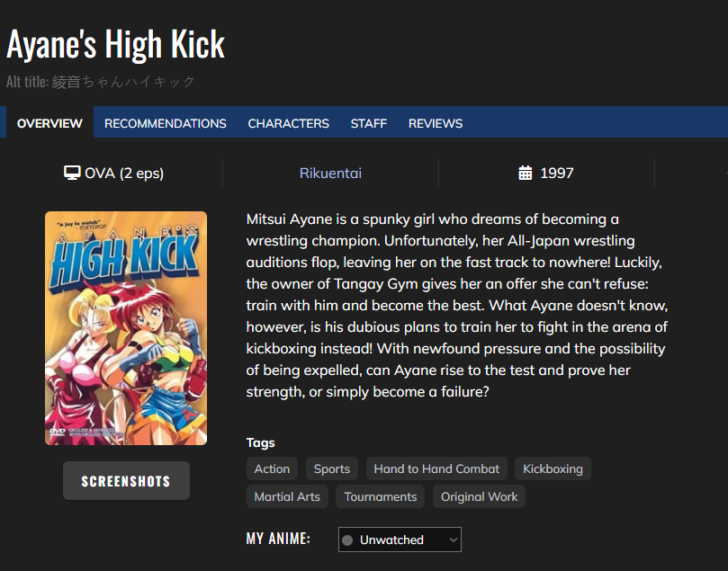
Task: Expand the Unwatched dropdown chevron
Action: [454, 540]
